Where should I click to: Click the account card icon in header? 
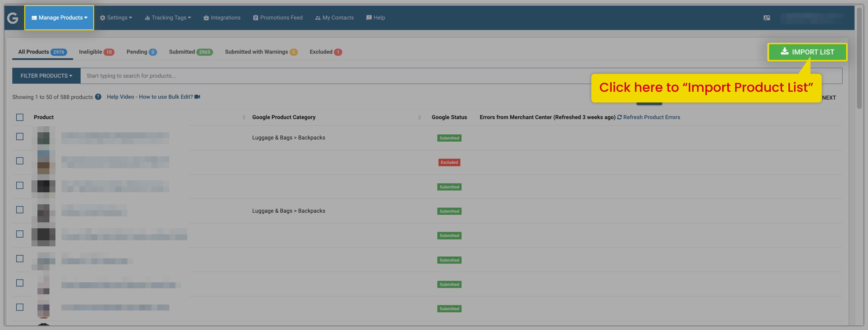(767, 18)
